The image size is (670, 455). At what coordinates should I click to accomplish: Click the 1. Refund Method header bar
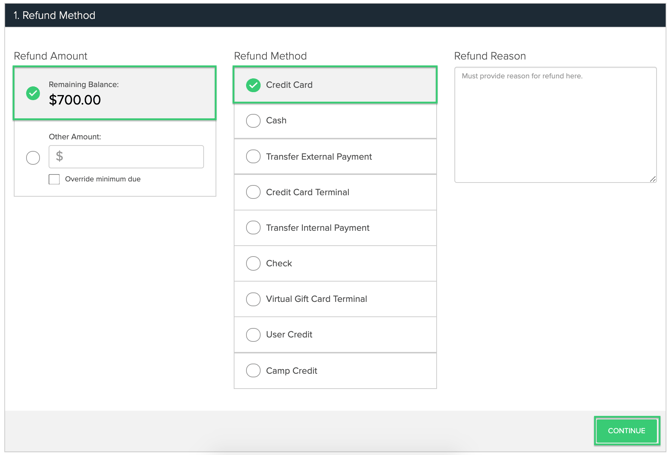pyautogui.click(x=335, y=15)
